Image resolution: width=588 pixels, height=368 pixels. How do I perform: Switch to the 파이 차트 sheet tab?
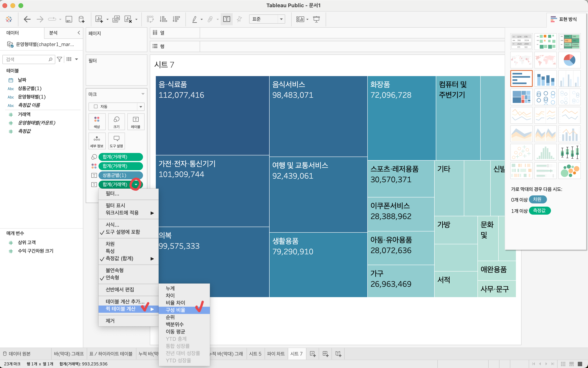click(276, 354)
